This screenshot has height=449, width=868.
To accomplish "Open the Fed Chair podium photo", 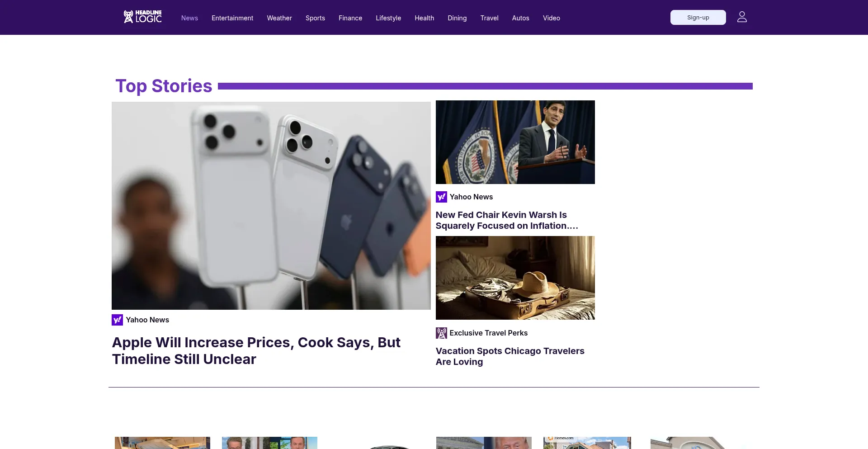I will pos(515,142).
